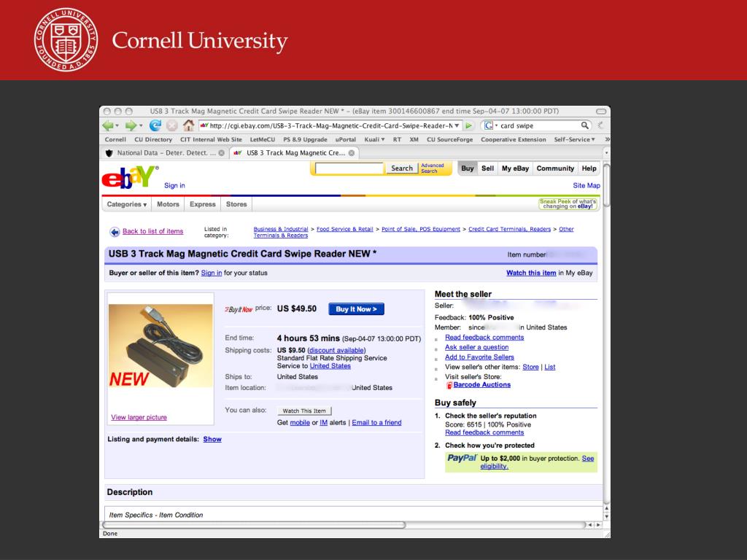Viewport: 747px width, 560px height.
Task: Click the browser address bar URL
Action: coord(330,125)
